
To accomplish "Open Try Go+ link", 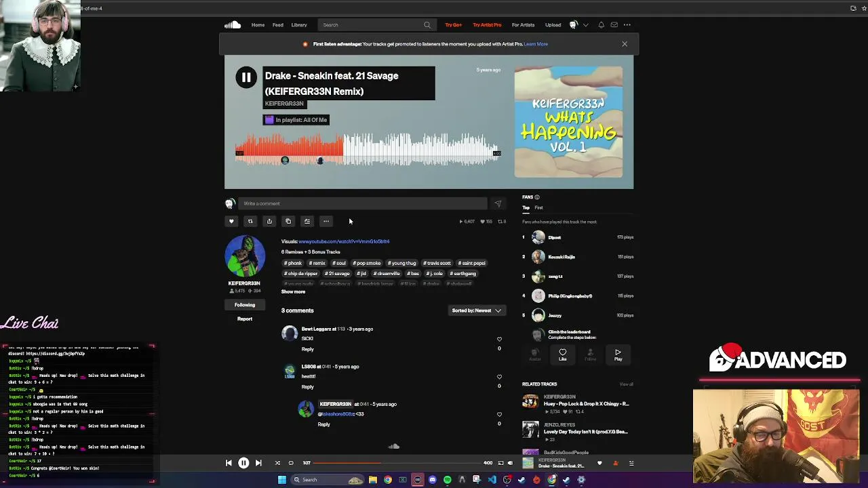I will coord(454,25).
